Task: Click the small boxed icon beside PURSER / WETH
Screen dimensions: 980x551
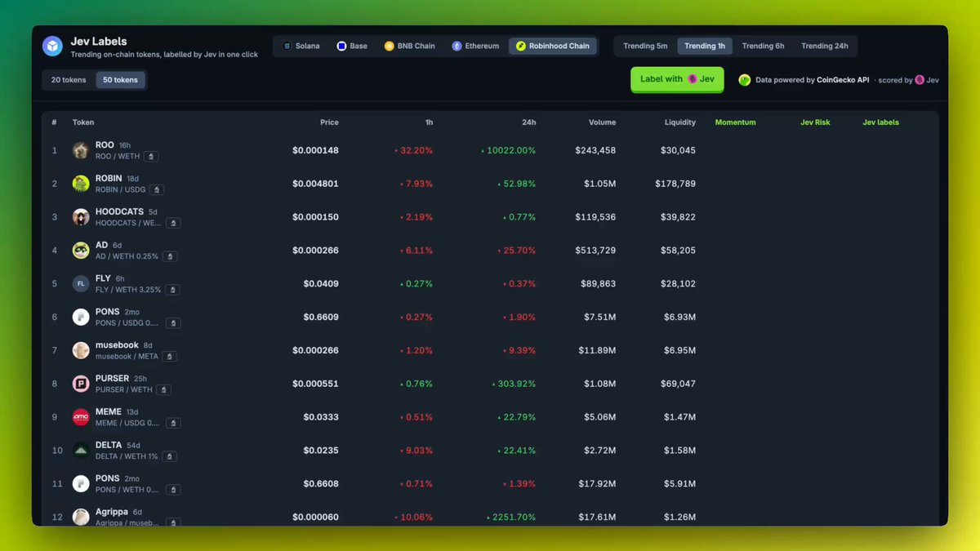Action: [x=164, y=390]
